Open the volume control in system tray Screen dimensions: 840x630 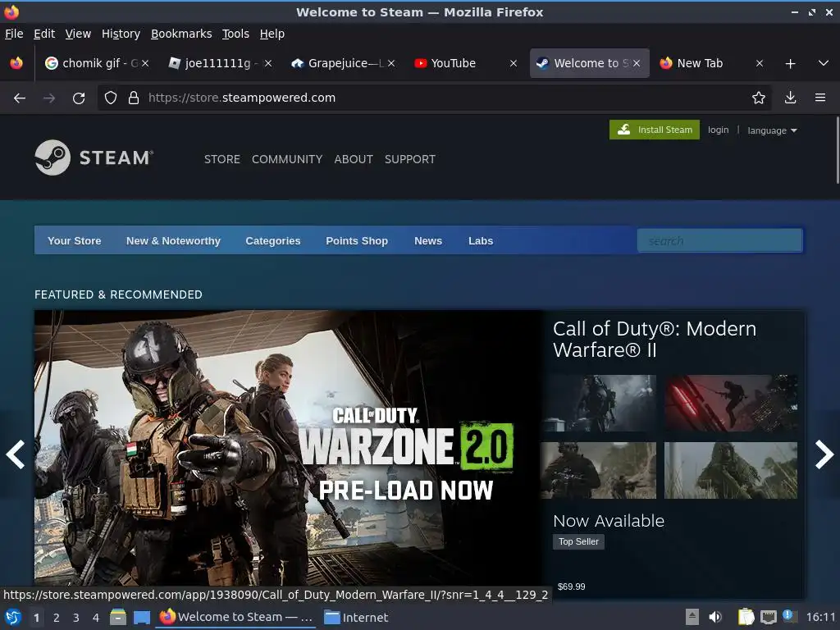point(715,617)
